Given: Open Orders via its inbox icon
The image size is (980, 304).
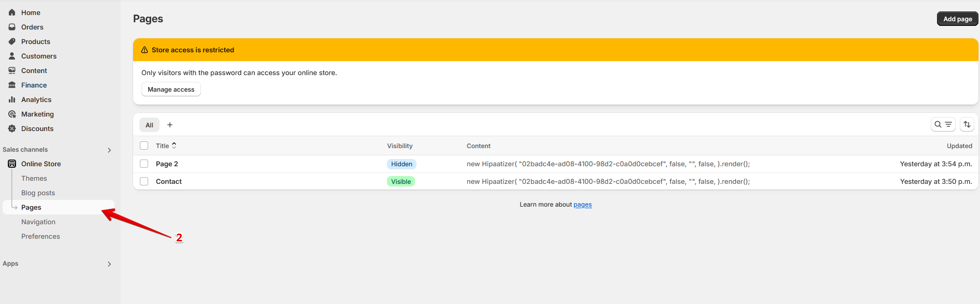Looking at the screenshot, I should click(12, 27).
